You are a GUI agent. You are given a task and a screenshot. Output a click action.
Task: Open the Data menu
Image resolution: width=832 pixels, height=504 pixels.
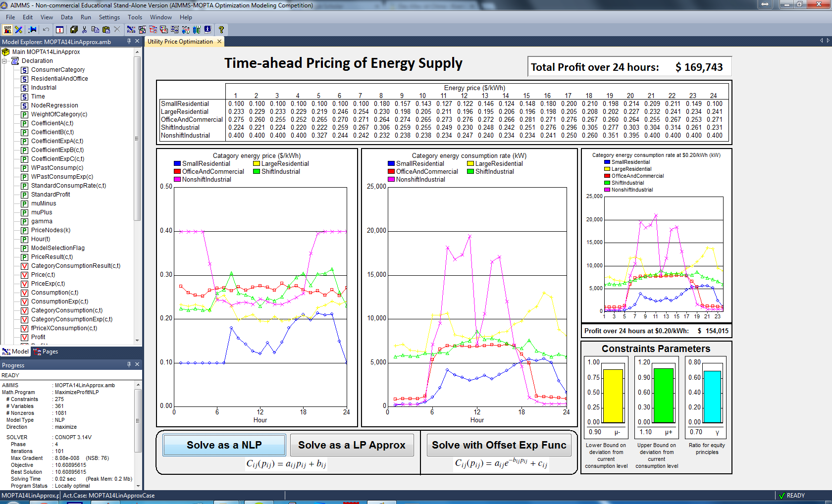point(67,17)
